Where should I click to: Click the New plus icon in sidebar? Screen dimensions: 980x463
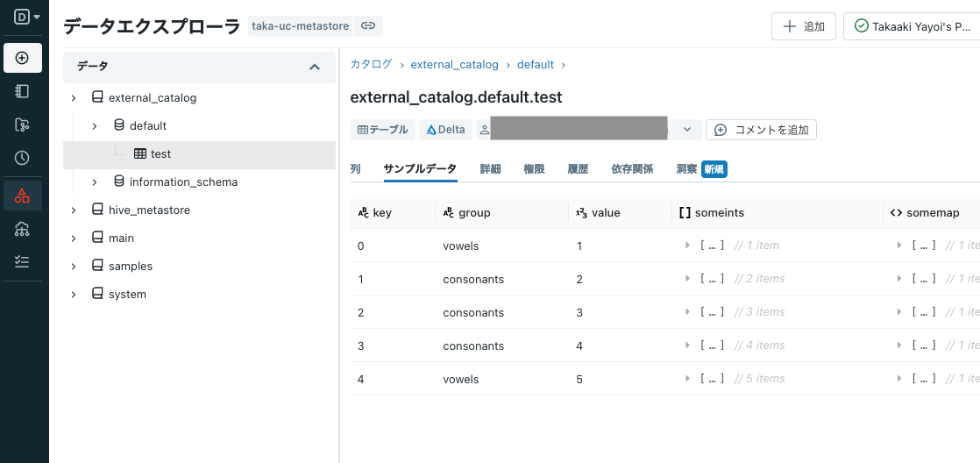pyautogui.click(x=23, y=58)
